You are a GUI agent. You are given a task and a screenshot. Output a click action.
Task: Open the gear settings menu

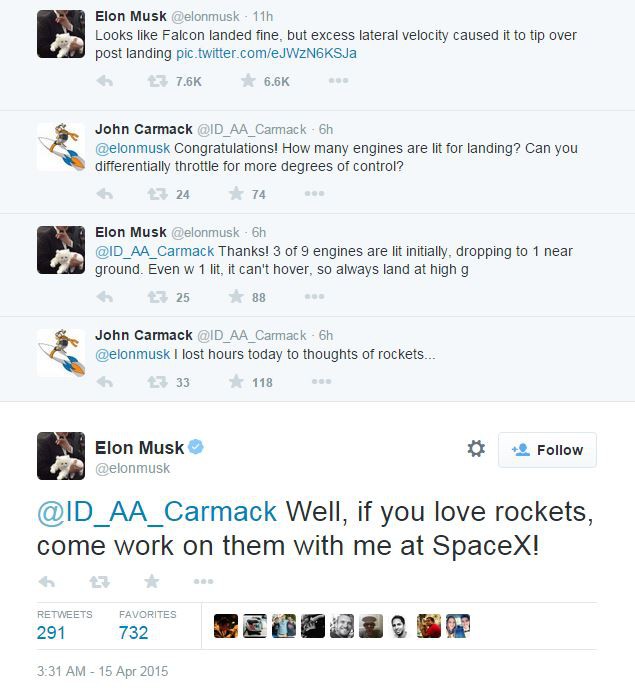476,449
